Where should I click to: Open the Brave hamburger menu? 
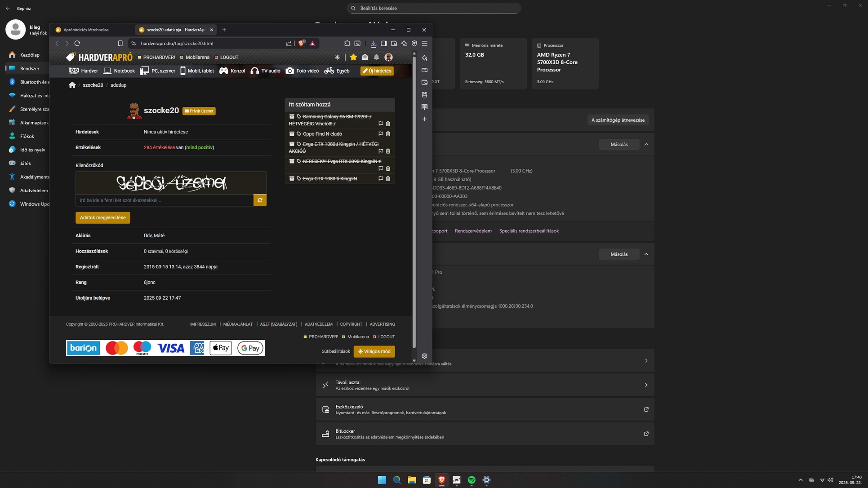(424, 44)
